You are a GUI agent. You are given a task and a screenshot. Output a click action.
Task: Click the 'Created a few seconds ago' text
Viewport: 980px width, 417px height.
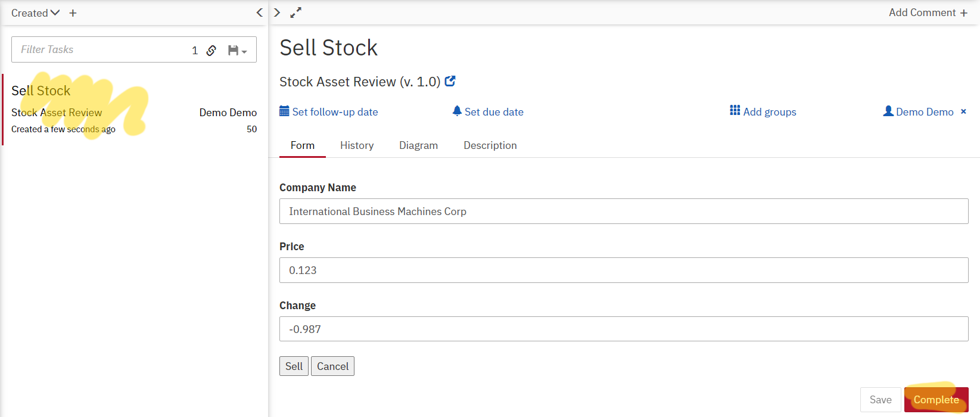pyautogui.click(x=63, y=129)
